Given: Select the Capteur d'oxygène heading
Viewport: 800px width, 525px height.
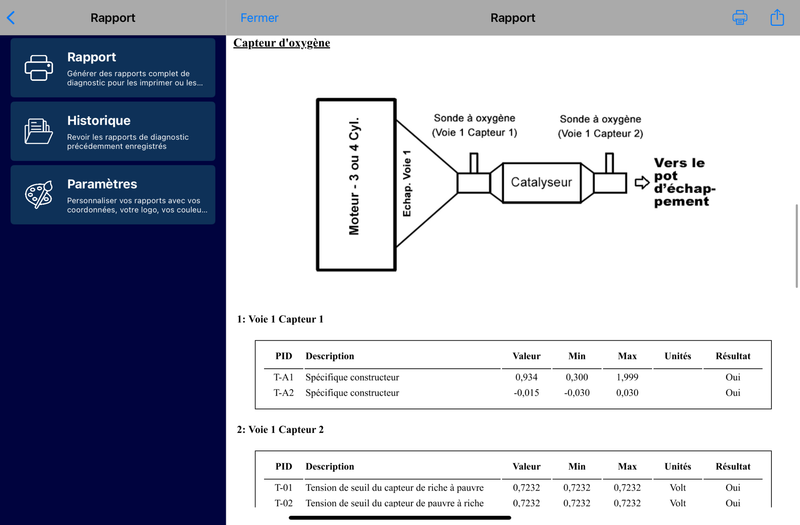Looking at the screenshot, I should click(x=282, y=43).
